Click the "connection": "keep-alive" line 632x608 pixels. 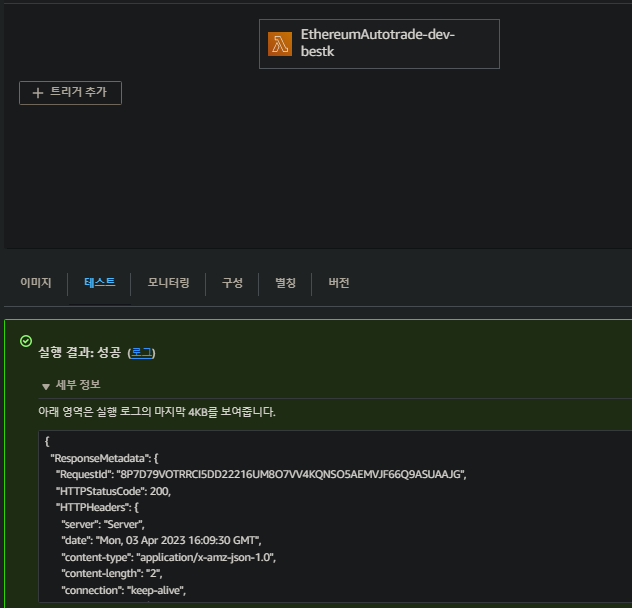pos(123,590)
